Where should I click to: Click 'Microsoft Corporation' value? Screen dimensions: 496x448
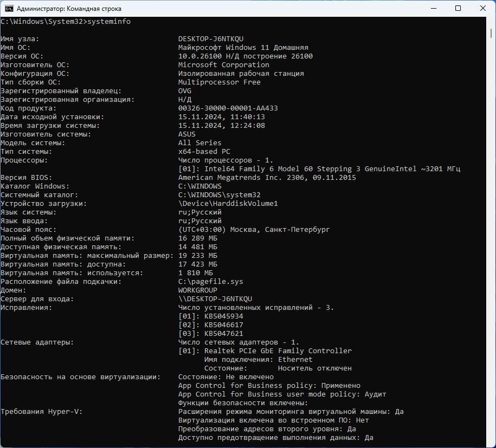tap(224, 65)
